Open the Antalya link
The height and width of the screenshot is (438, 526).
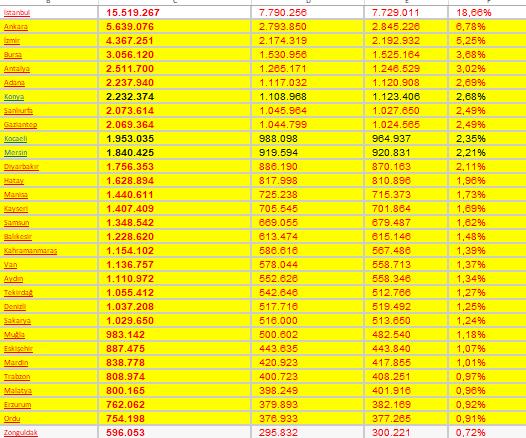(x=17, y=69)
